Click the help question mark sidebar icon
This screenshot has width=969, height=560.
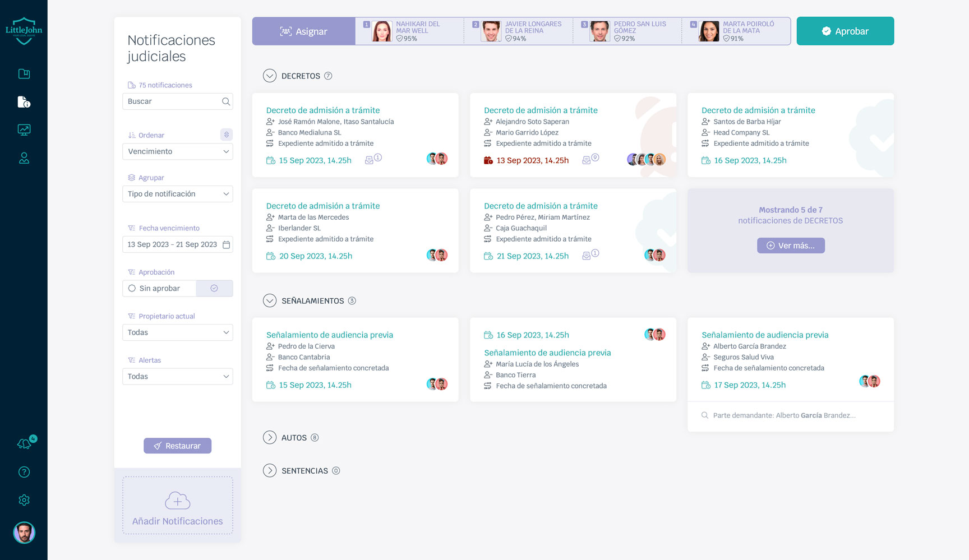coord(24,472)
